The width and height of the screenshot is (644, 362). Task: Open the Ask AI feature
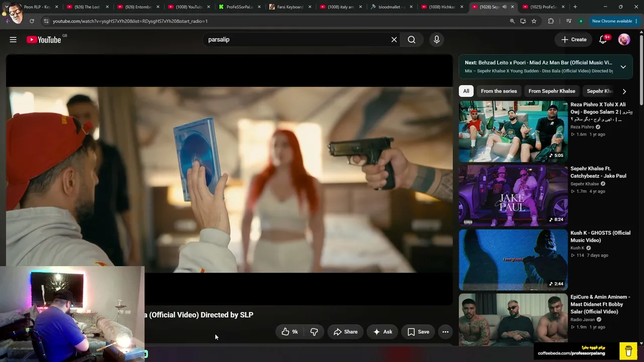click(382, 332)
